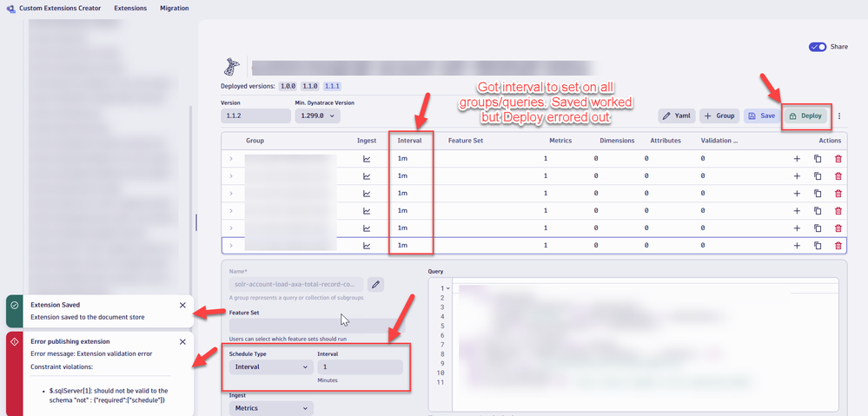Viewport: 868px width, 416px height.
Task: Click the plus icon on the third group row
Action: (797, 194)
